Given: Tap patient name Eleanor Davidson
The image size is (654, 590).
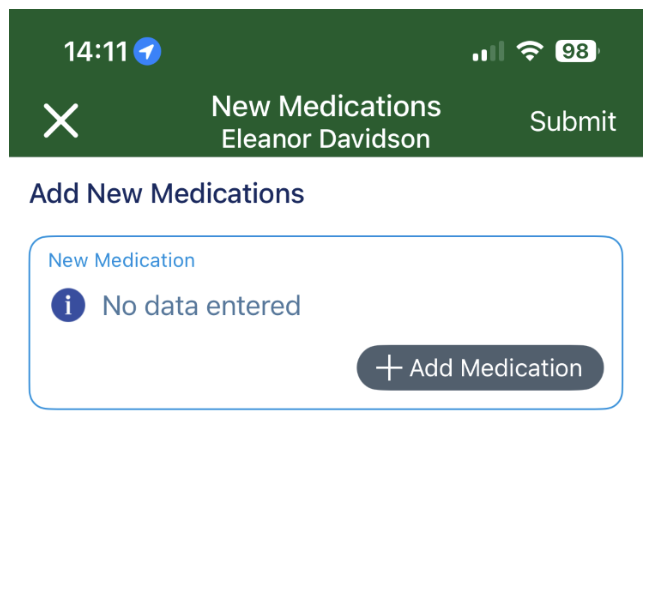Looking at the screenshot, I should click(x=326, y=138).
